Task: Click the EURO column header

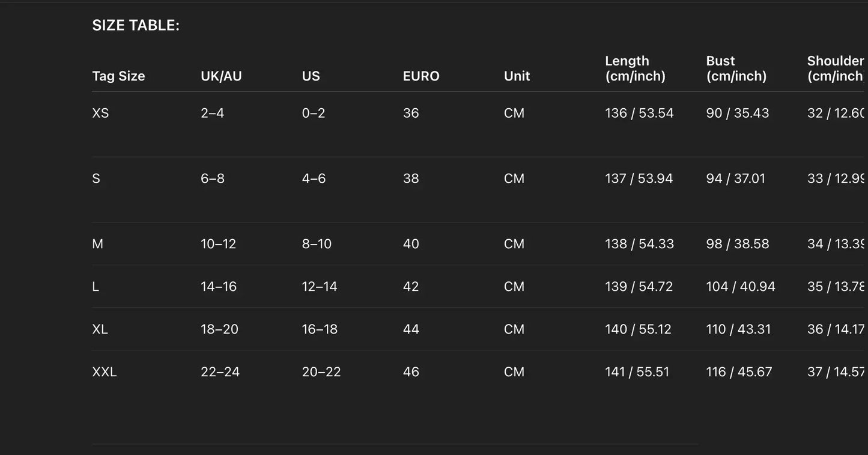Action: coord(421,76)
